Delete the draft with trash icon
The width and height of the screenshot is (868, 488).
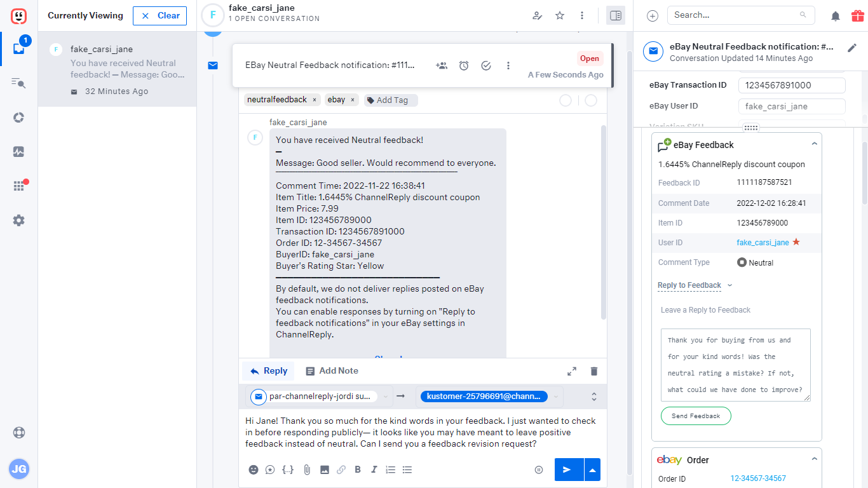[x=594, y=371]
